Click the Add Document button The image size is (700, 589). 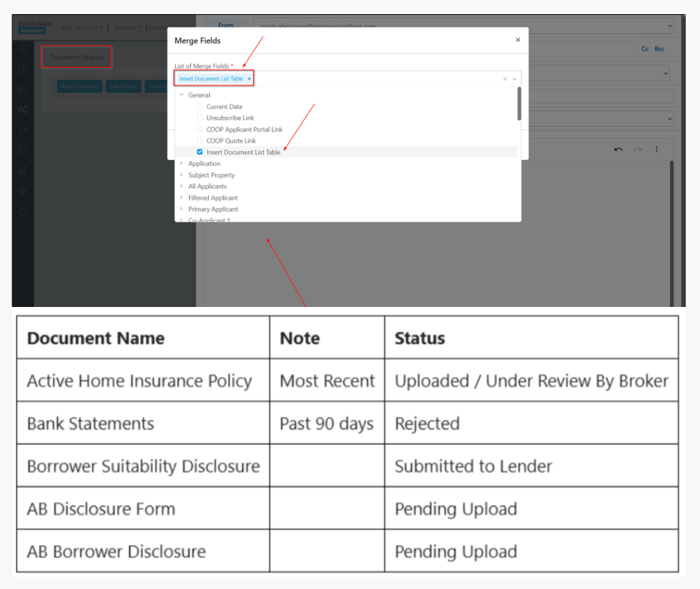[80, 86]
